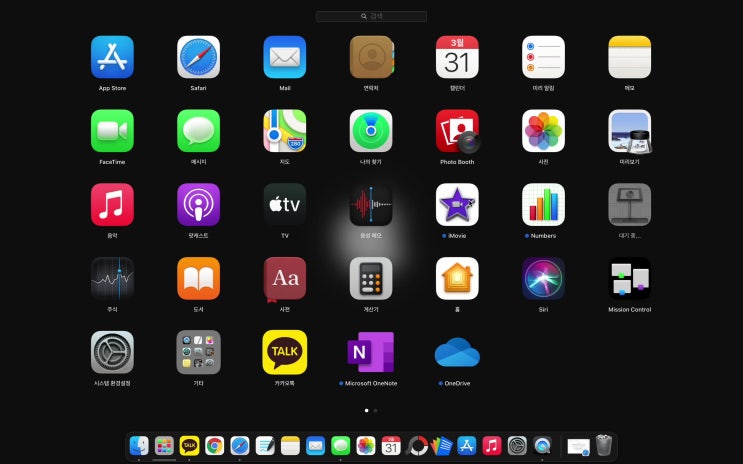This screenshot has width=743, height=464.
Task: Click the 'Photo Booth' label text
Action: point(457,162)
